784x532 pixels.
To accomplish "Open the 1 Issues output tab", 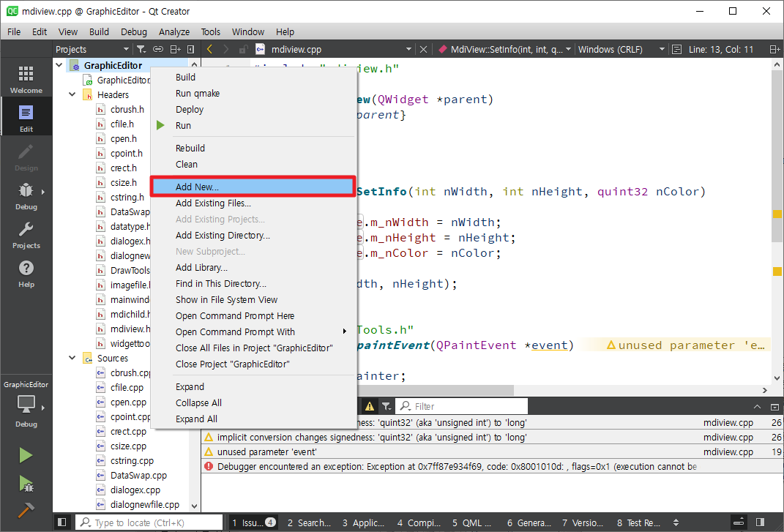I will 254,522.
